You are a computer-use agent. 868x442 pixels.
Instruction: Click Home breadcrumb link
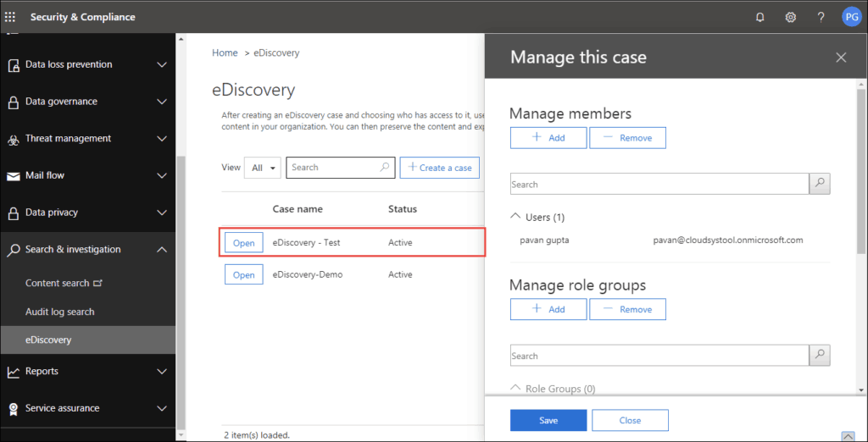click(225, 53)
